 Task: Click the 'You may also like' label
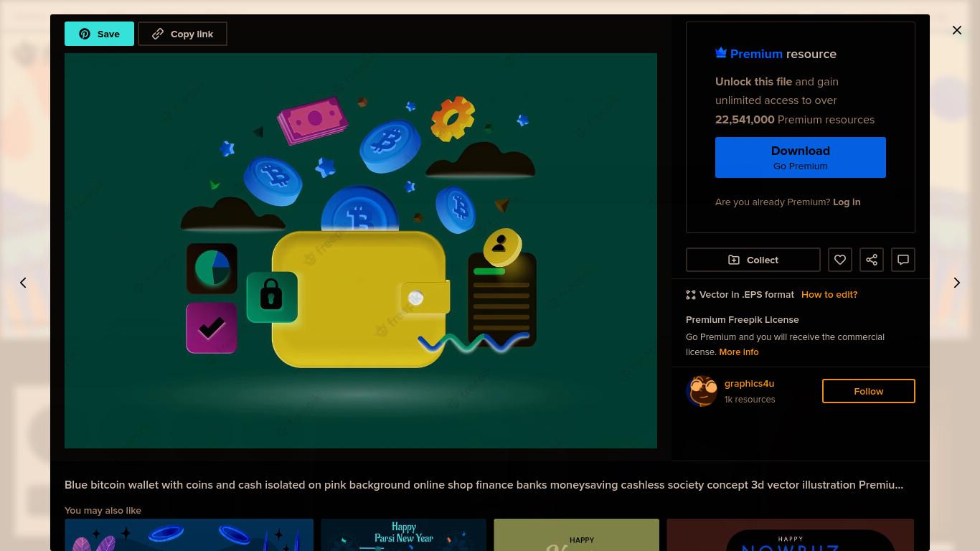(103, 510)
